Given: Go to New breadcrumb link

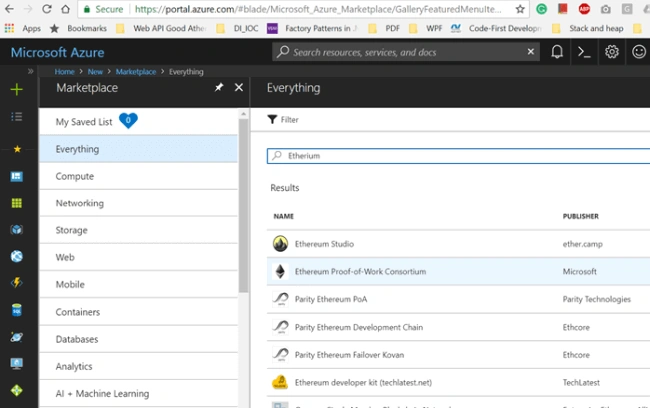Looking at the screenshot, I should (x=95, y=72).
